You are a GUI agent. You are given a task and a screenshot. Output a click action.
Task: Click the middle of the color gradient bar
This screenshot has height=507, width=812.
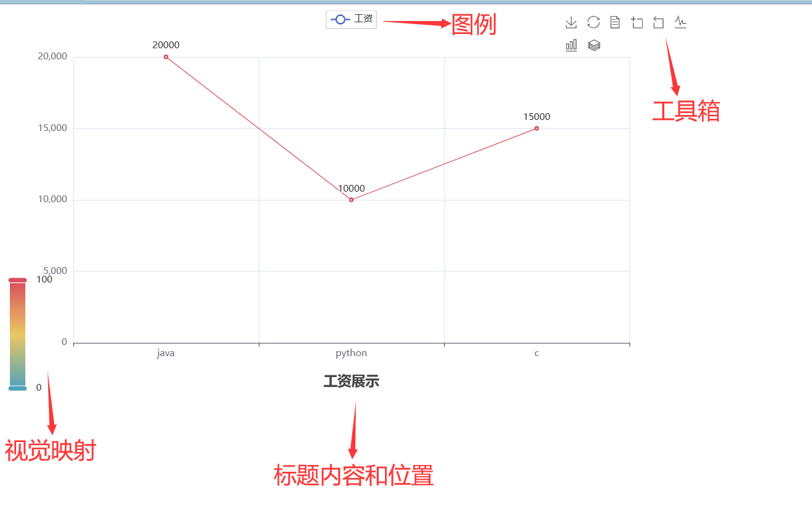17,334
